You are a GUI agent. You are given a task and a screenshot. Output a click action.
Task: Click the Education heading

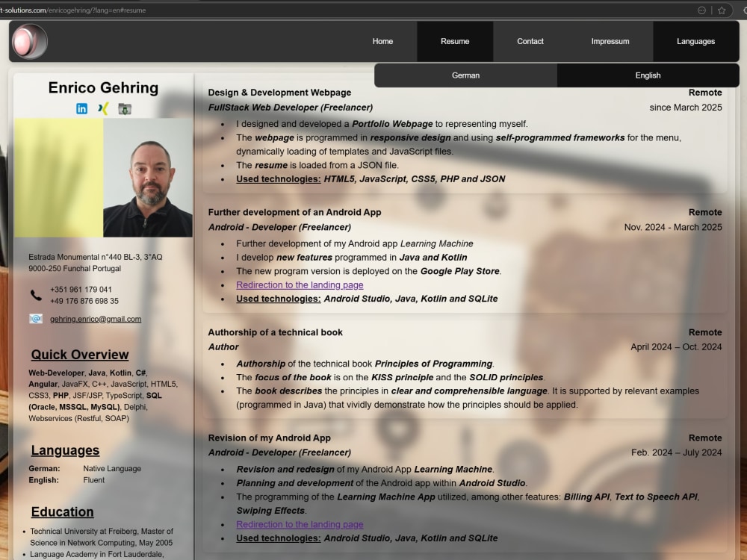(x=63, y=512)
